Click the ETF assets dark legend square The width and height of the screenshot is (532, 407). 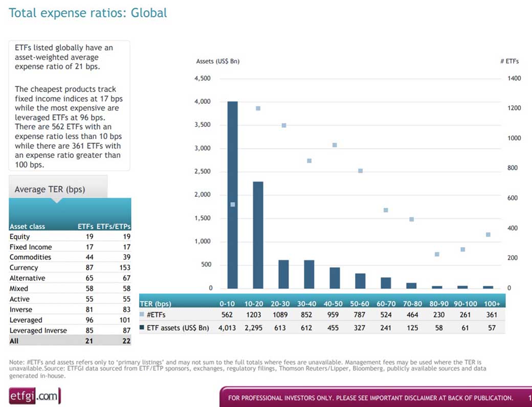[142, 328]
